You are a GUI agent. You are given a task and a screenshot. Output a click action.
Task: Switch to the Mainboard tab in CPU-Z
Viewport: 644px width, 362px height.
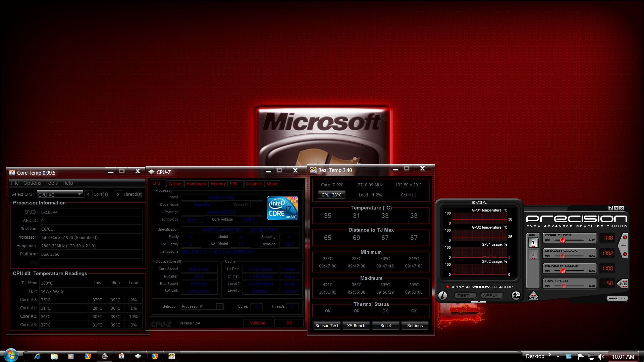pos(196,184)
